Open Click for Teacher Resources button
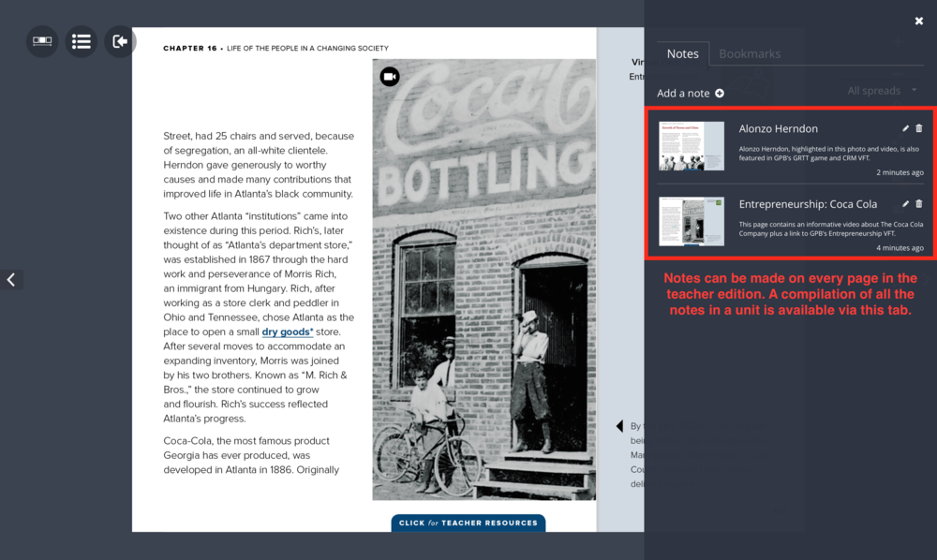Viewport: 937px width, 560px height. (x=468, y=523)
